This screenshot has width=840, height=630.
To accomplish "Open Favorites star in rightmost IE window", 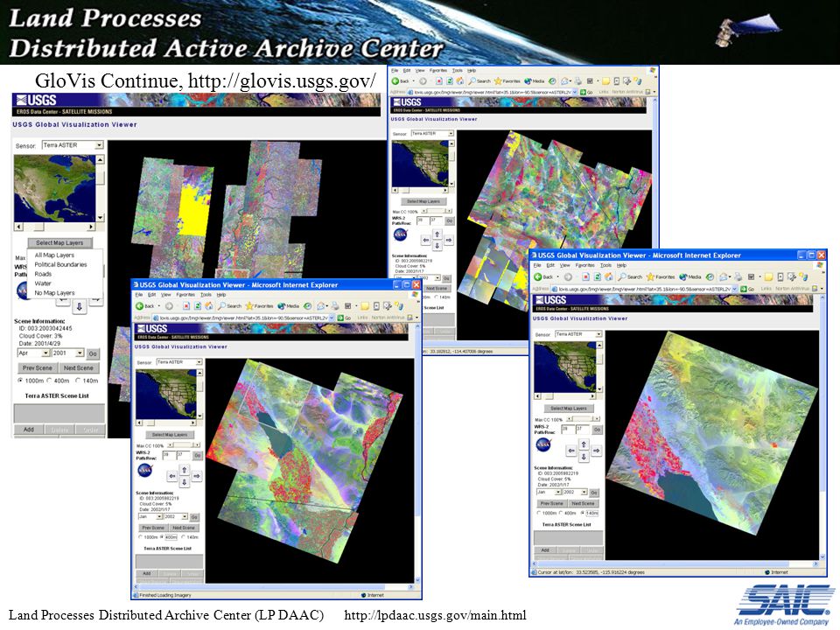I will click(x=651, y=277).
